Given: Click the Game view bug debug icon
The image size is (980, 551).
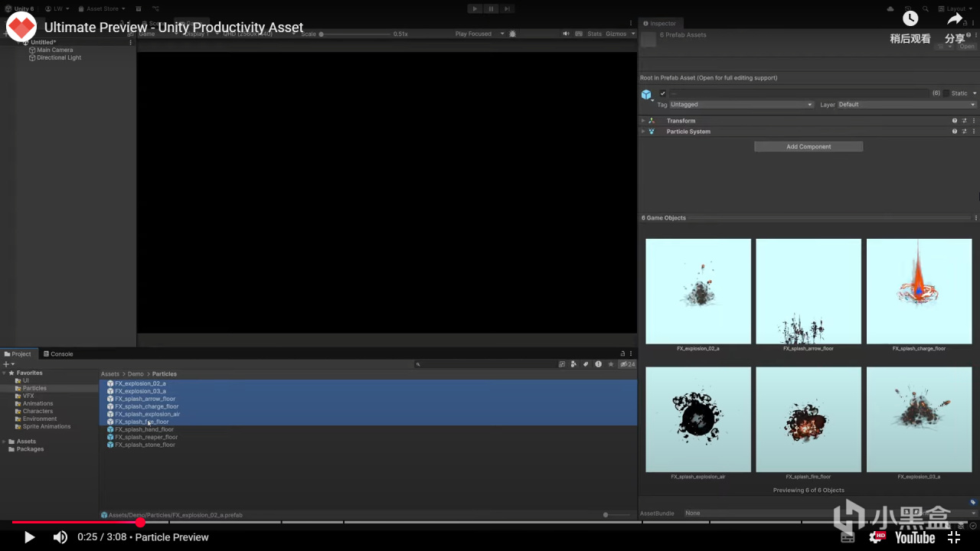Looking at the screenshot, I should [x=512, y=34].
